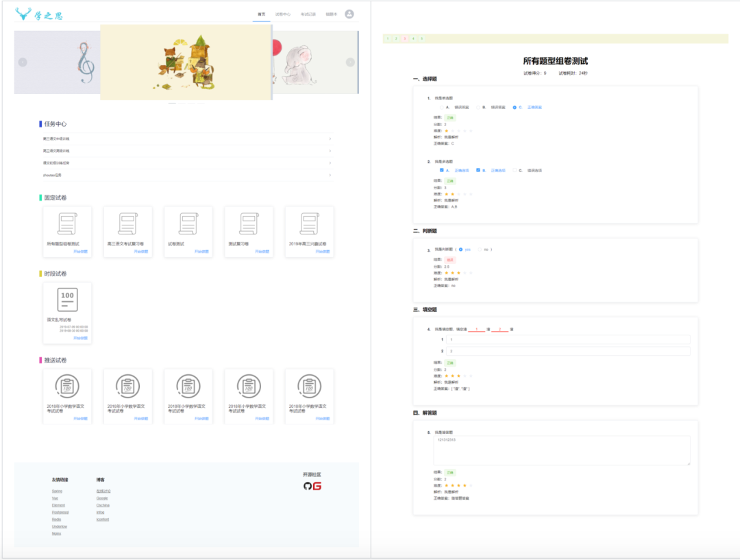Open the user avatar menu
Image resolution: width=740 pixels, height=560 pixels.
pos(349,14)
